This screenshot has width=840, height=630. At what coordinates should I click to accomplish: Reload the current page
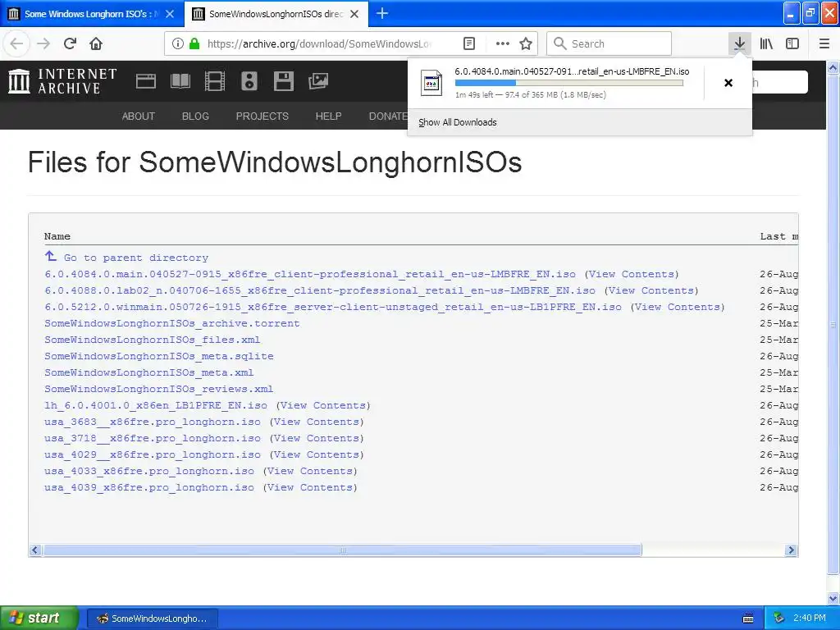click(x=70, y=43)
